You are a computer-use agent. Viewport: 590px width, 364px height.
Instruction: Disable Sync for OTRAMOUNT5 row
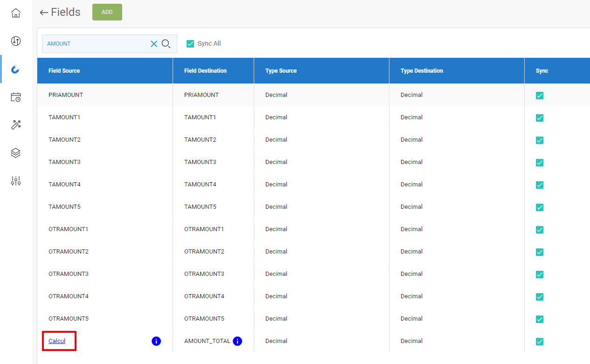(540, 319)
